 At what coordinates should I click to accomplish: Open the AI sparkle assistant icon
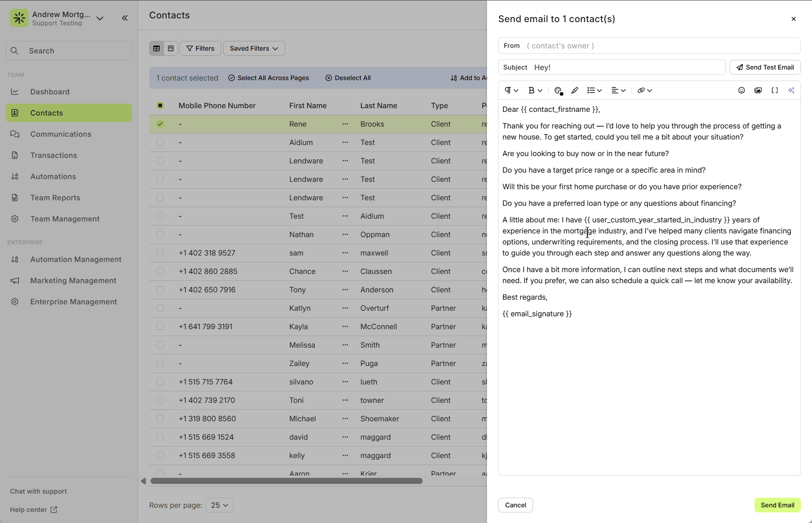tap(791, 90)
